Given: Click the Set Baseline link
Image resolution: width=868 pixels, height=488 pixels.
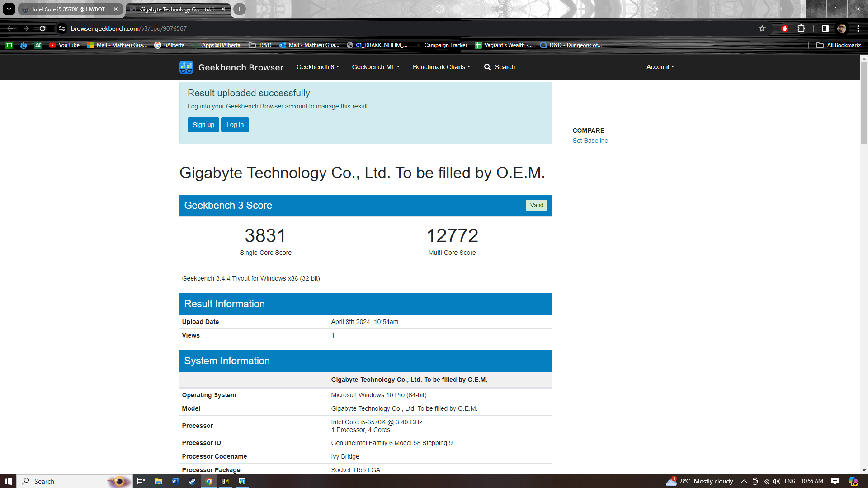Looking at the screenshot, I should [x=590, y=141].
